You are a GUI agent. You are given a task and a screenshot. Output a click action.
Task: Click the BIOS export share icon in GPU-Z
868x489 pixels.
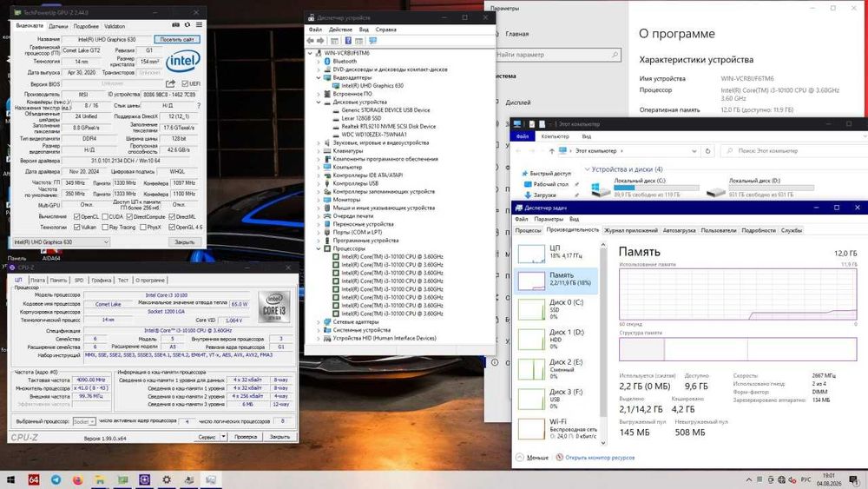tap(170, 83)
